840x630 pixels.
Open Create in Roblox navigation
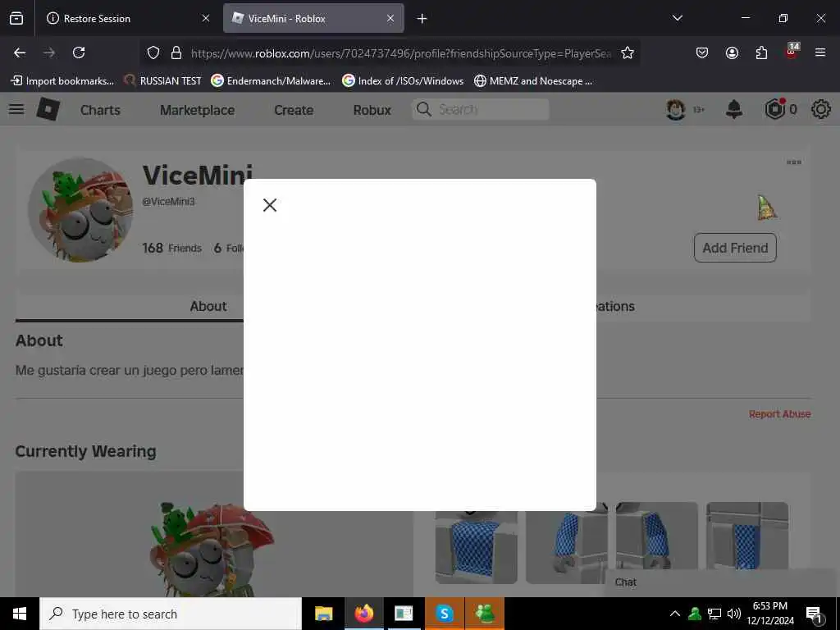pos(294,110)
